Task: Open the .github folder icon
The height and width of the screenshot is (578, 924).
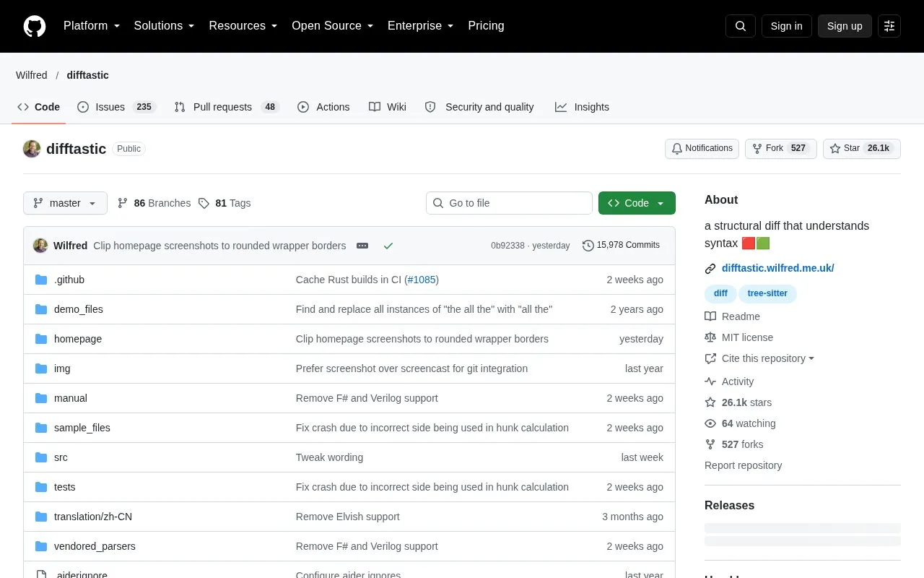Action: click(41, 280)
